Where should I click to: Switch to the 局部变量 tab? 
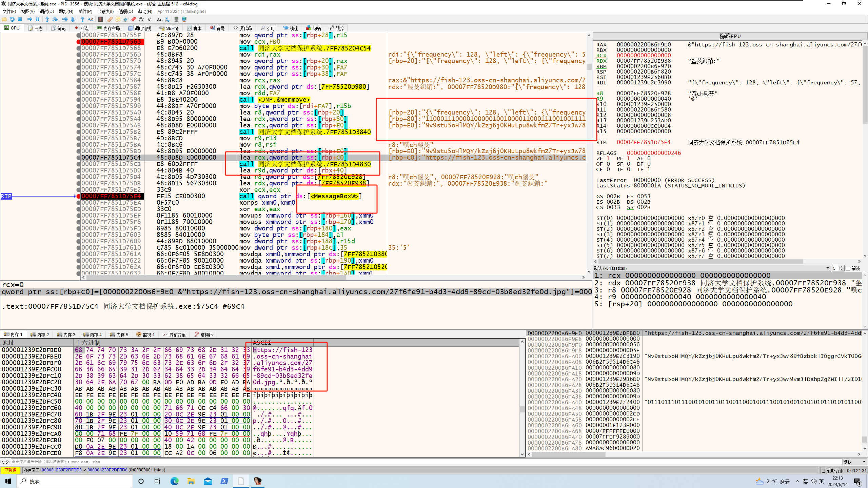point(174,334)
